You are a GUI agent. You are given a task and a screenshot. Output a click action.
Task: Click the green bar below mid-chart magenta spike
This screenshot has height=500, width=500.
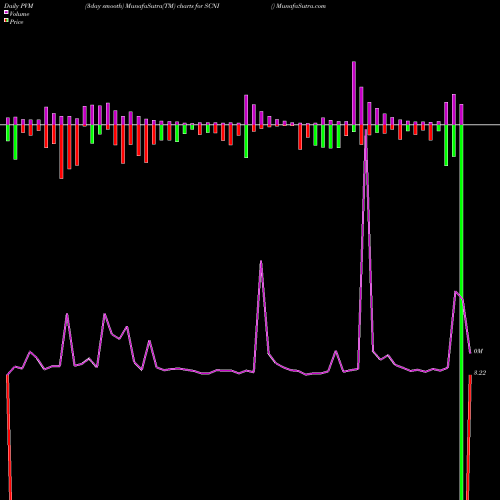[246, 141]
